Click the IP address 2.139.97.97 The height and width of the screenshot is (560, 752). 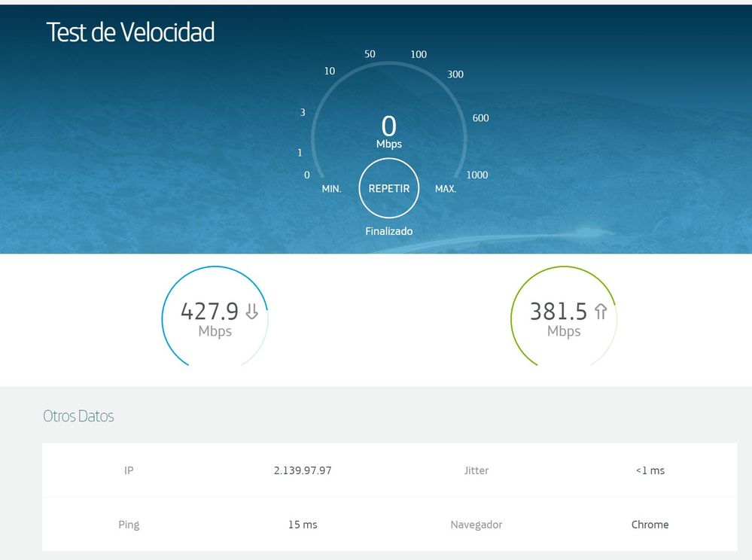(303, 470)
